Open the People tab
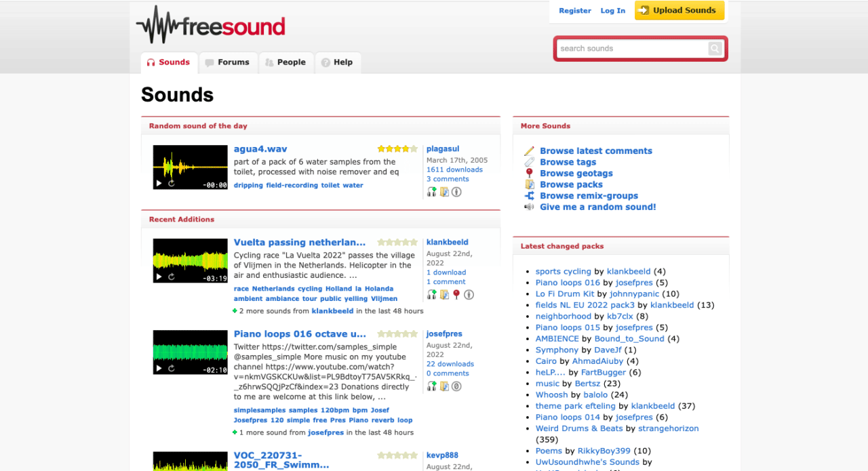 tap(286, 62)
